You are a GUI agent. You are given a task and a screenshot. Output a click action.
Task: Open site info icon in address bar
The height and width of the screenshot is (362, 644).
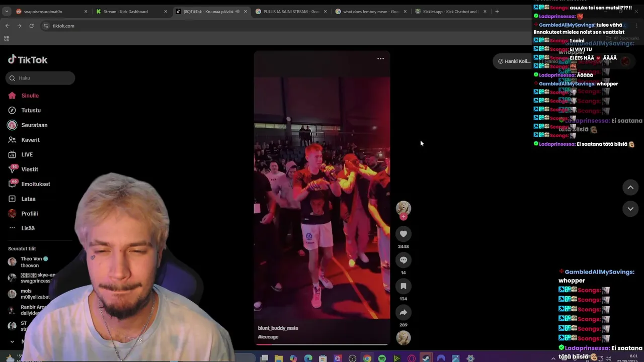click(46, 26)
